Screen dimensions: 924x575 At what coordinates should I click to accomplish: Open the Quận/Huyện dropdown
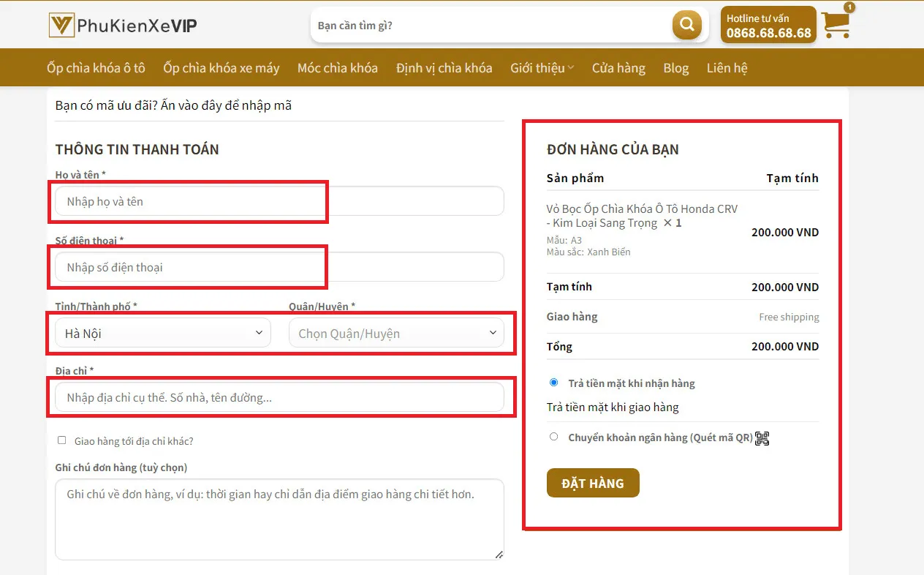click(x=396, y=333)
